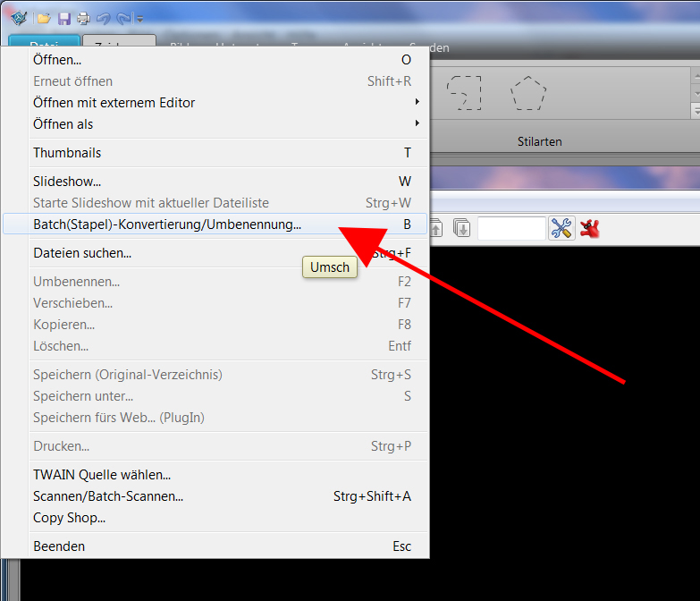Viewport: 700px width, 601px height.
Task: Click the wrench and screwdriver settings icon
Action: click(561, 229)
